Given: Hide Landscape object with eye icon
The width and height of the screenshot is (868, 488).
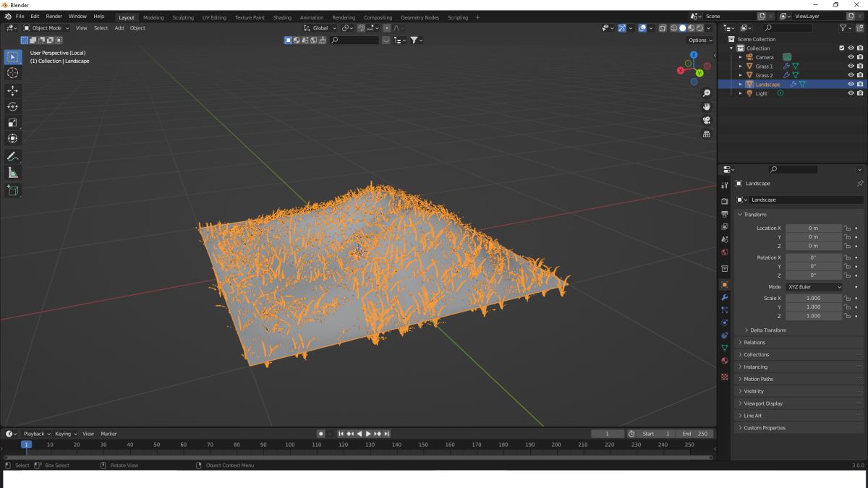Looking at the screenshot, I should click(x=851, y=84).
